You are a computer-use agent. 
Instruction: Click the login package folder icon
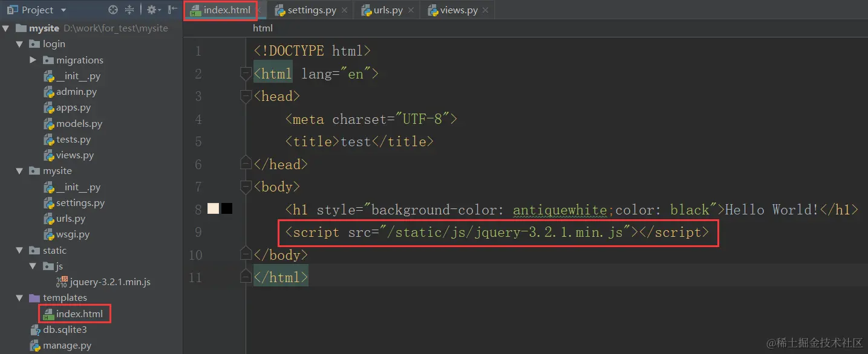tap(35, 44)
